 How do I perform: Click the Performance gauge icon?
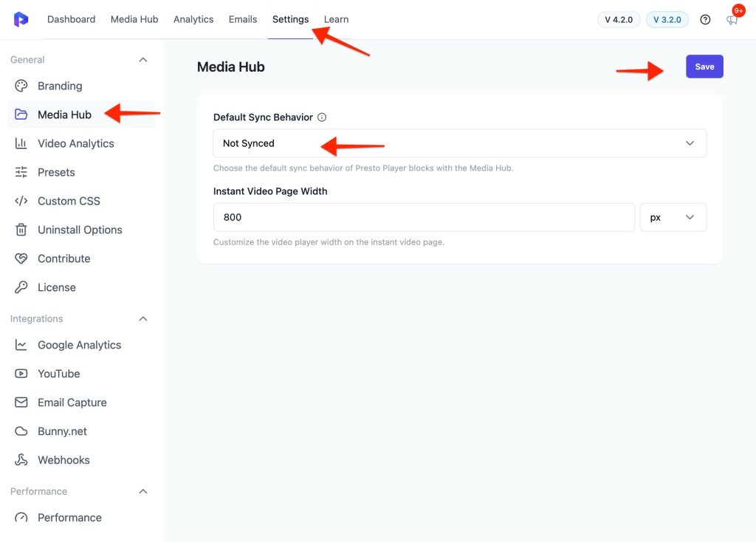(21, 518)
